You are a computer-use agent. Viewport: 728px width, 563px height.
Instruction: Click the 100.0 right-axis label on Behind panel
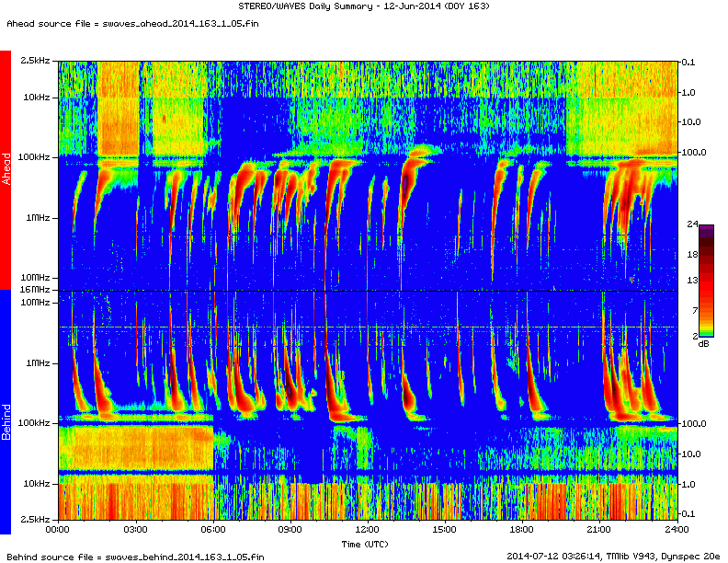[694, 424]
